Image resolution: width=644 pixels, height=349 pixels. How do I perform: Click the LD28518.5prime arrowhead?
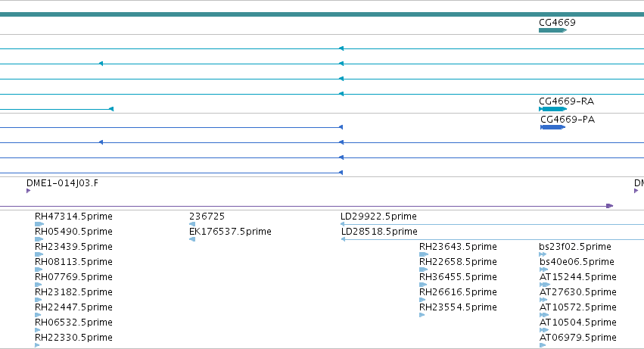[343, 239]
